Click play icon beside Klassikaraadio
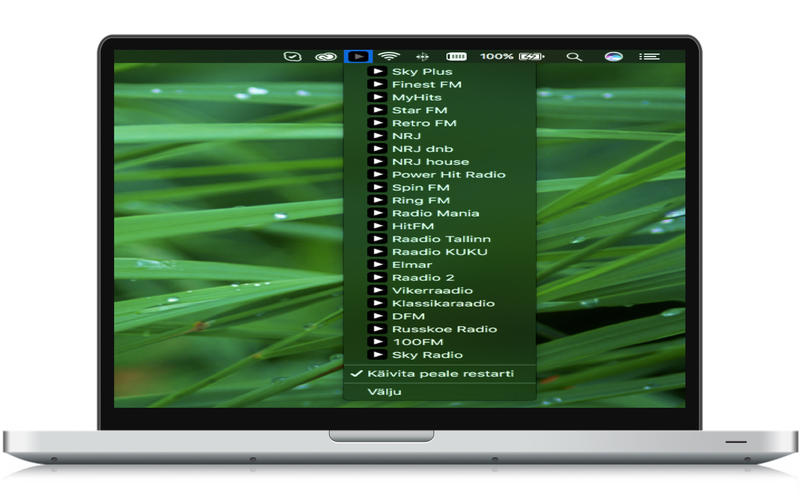800x500 pixels. [377, 303]
